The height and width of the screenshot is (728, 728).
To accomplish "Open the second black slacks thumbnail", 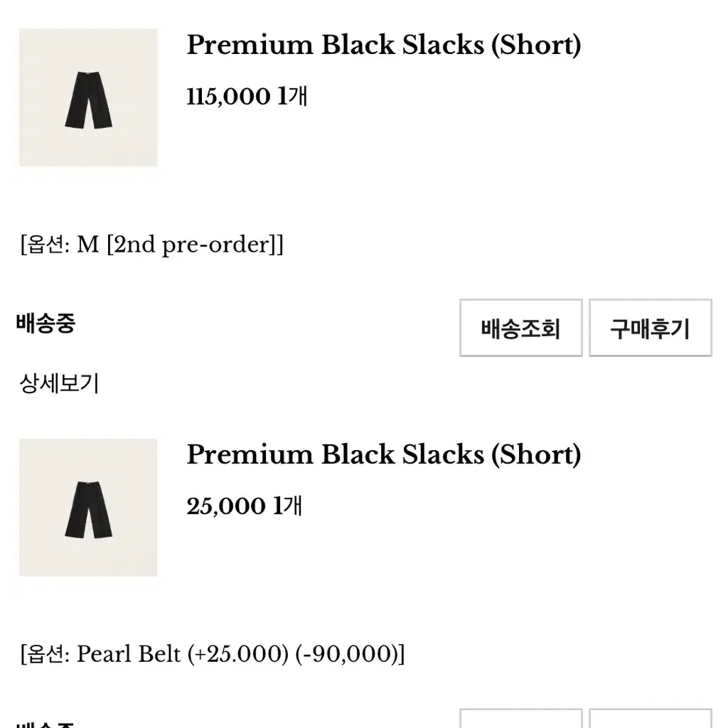I will (88, 508).
